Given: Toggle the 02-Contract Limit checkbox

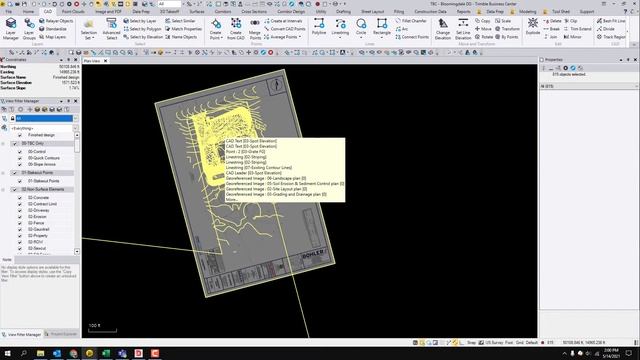Looking at the screenshot, I should (x=20, y=204).
